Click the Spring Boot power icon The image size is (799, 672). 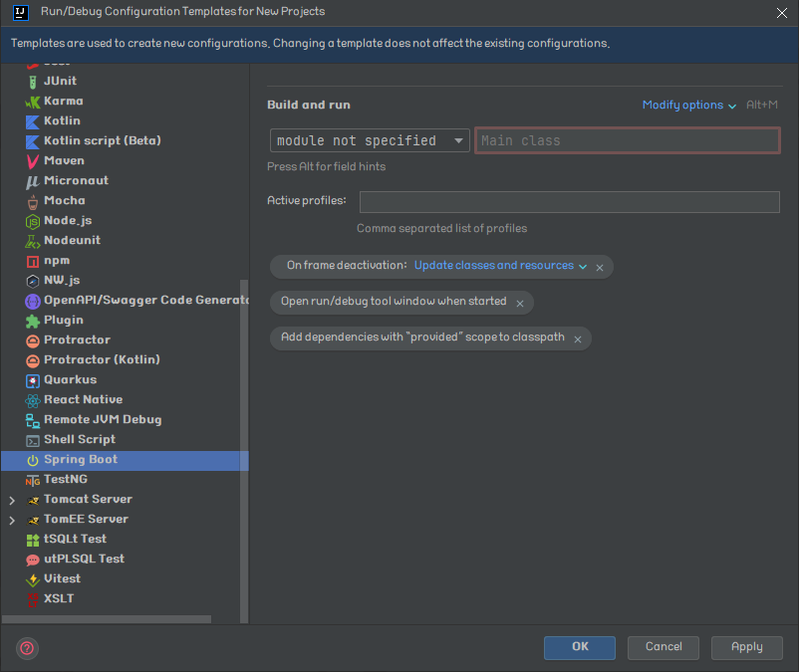pos(33,460)
